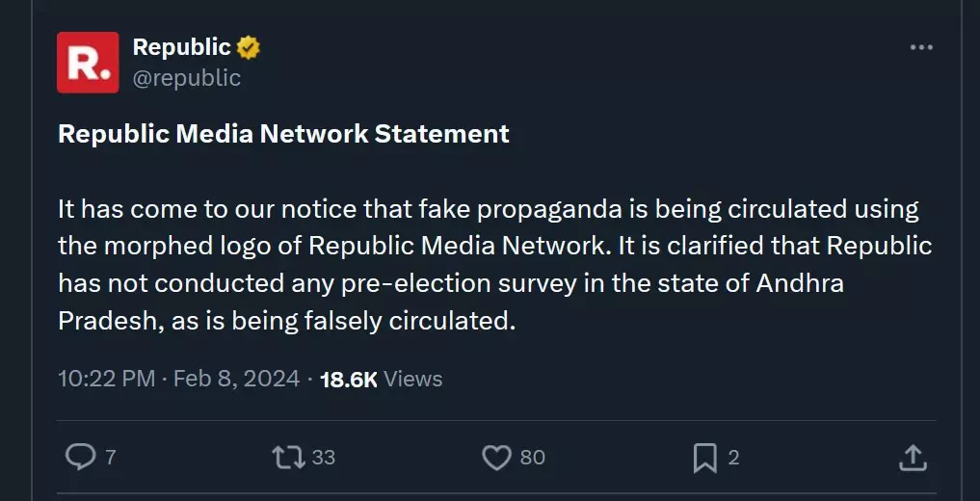Click the Feb 8, 2024 date
This screenshot has height=501, width=980.
click(x=236, y=379)
